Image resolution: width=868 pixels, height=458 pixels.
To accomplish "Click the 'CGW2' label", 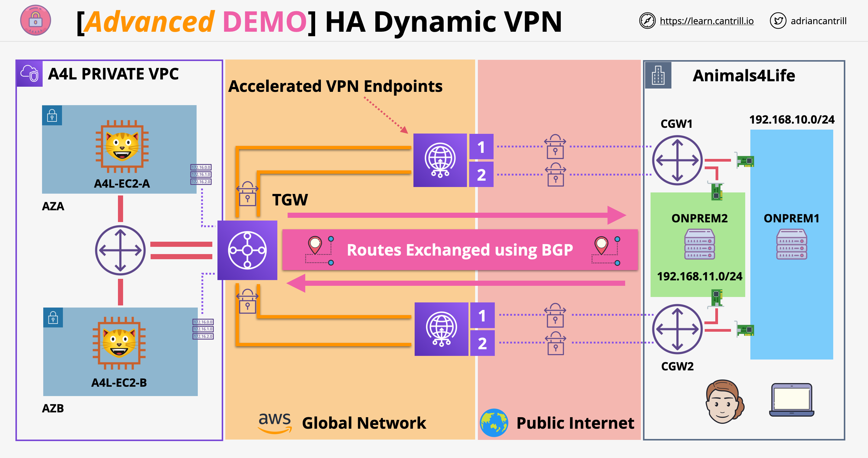I will (x=677, y=366).
